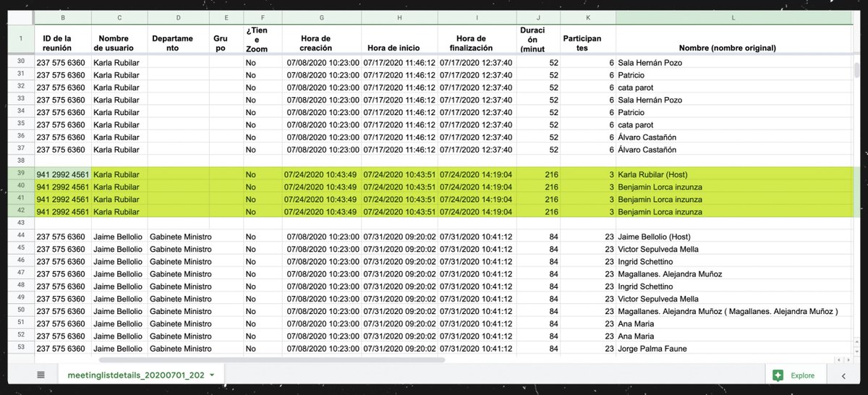Open the all sheets list icon

click(x=41, y=375)
